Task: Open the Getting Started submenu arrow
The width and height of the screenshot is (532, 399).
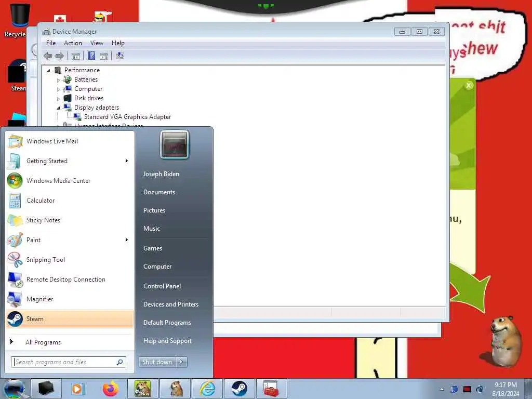Action: pyautogui.click(x=127, y=161)
